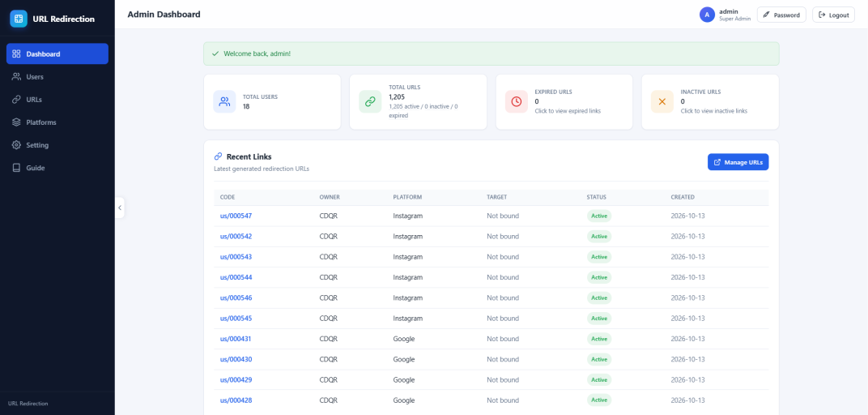The height and width of the screenshot is (415, 868).
Task: Click the CREATED column header
Action: (x=683, y=197)
